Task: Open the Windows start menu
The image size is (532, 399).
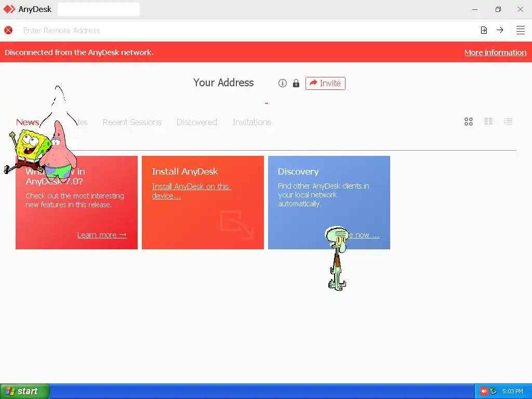Action: [x=24, y=391]
